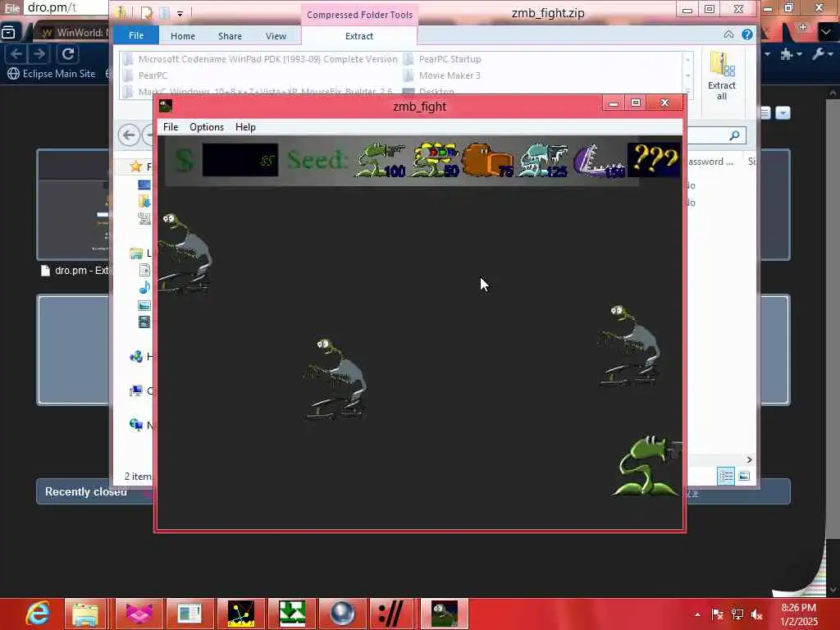Choose PearPC Startup as extract destination
This screenshot has width=840, height=630.
coord(442,59)
